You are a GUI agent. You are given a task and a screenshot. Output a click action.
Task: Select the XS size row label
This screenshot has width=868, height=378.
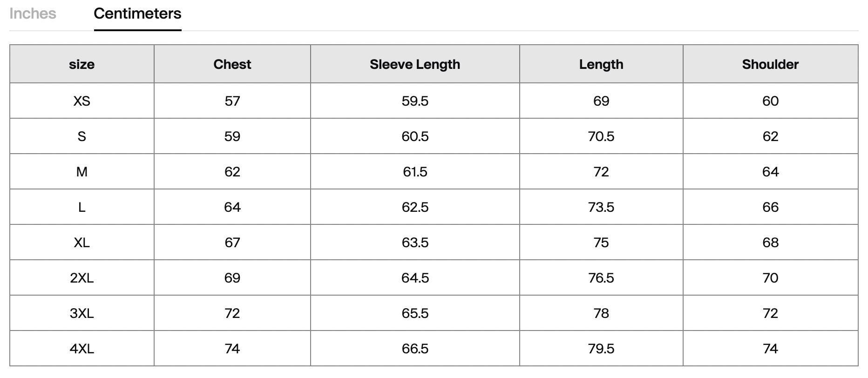point(81,101)
